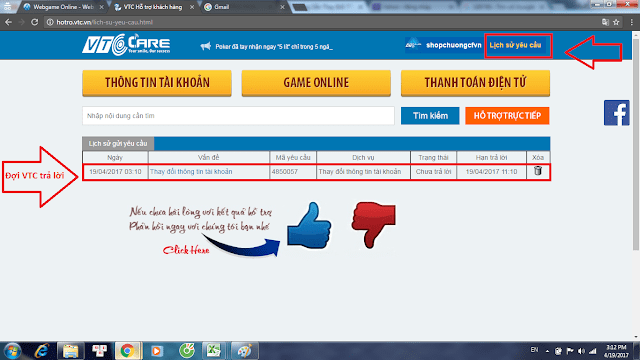Click the search box Nhập nội dung cần tìm

tap(238, 116)
